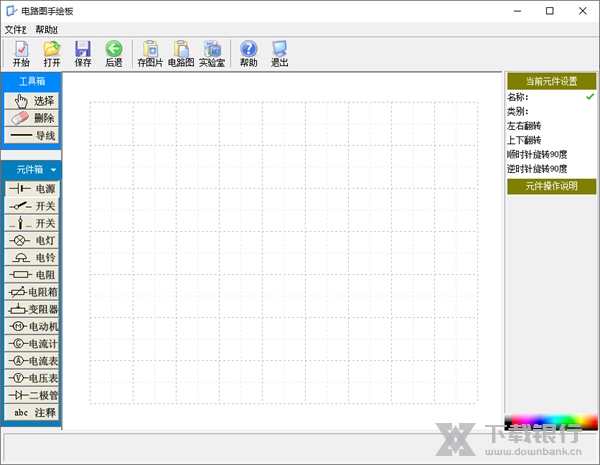Select the 删除 eraser tool
Viewport: 600px width, 465px height.
click(32, 118)
